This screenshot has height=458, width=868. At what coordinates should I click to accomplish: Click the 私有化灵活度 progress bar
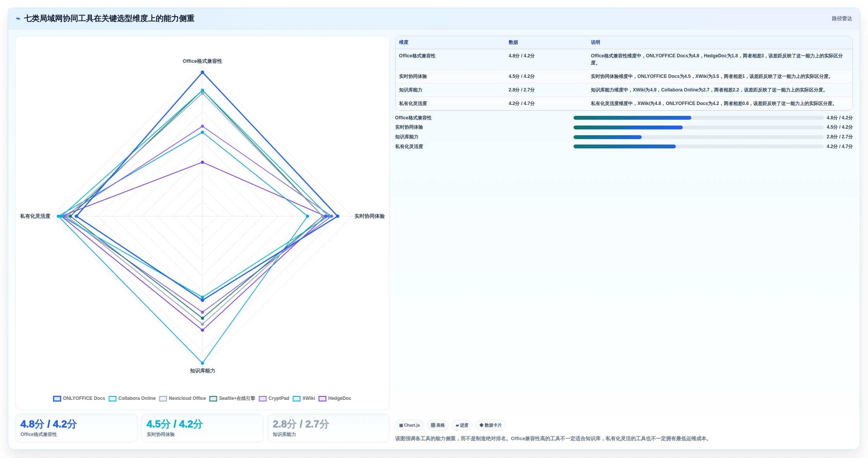(698, 146)
